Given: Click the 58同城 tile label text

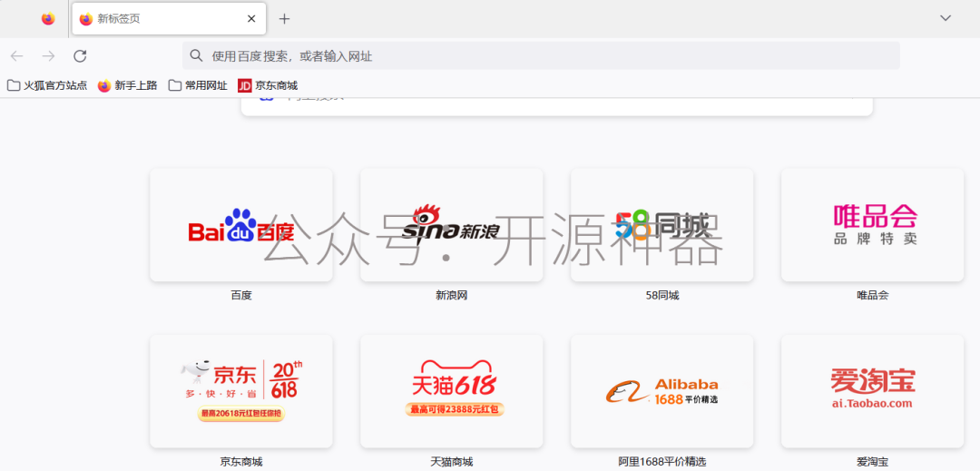Looking at the screenshot, I should (661, 296).
